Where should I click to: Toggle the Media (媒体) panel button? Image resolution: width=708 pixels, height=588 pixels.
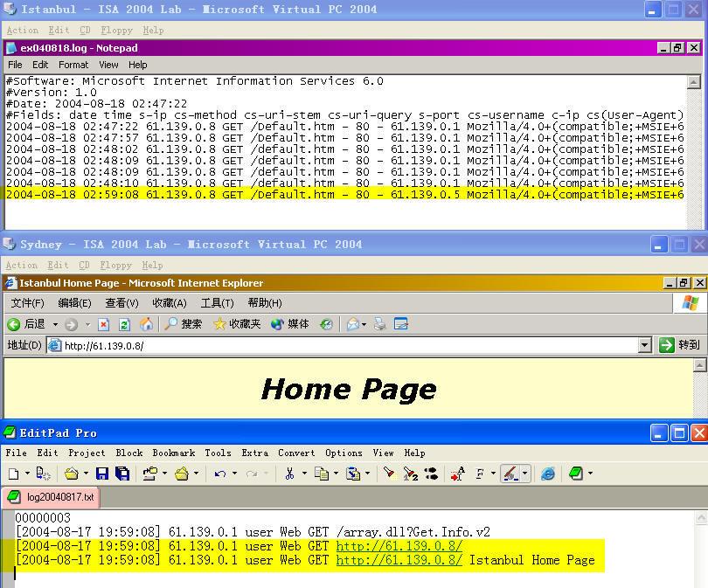pyautogui.click(x=290, y=324)
